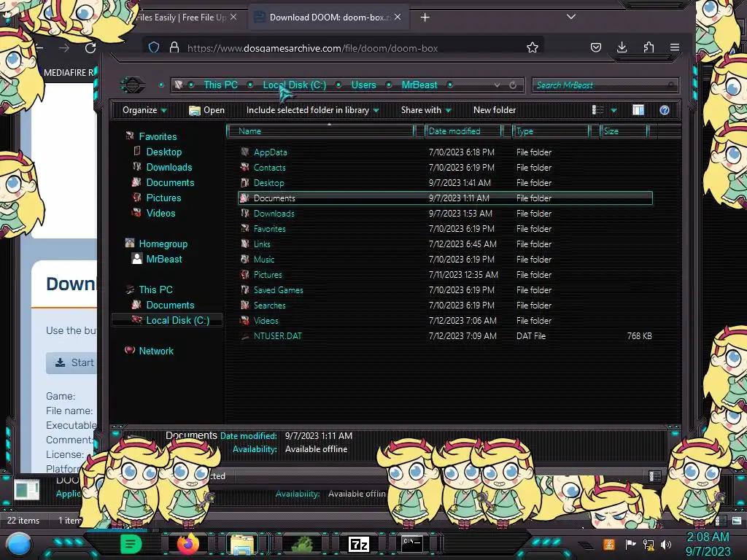Open Firefox from the taskbar
Image resolution: width=747 pixels, height=560 pixels.
[x=188, y=544]
